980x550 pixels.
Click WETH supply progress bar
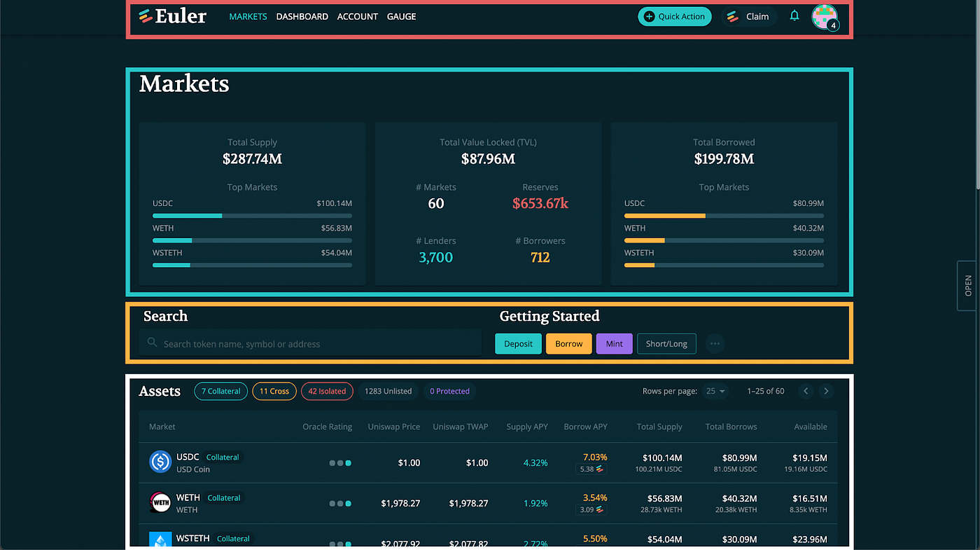point(252,240)
